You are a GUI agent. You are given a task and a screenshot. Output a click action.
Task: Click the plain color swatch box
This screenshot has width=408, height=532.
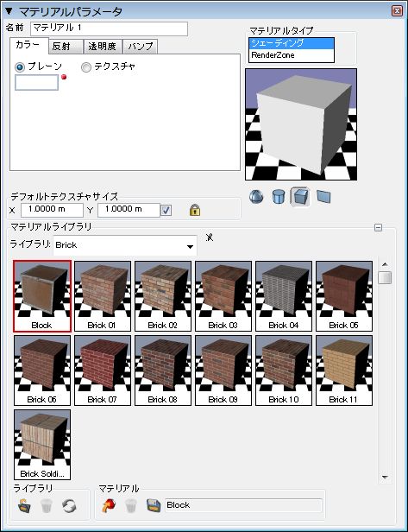pos(36,82)
